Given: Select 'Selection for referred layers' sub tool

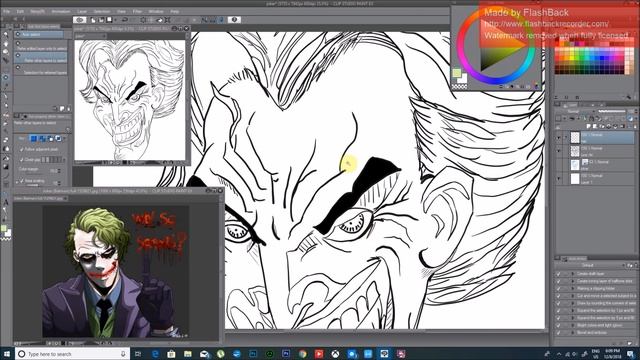Looking at the screenshot, I should click(x=41, y=70).
